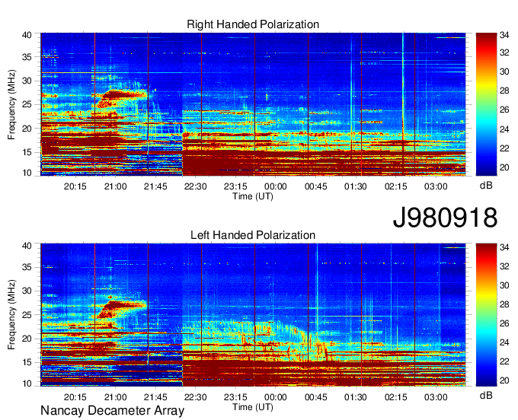The height and width of the screenshot is (420, 518).
Task: Click the 30 MHz tick on the lower frequency axis
Action: coord(27,291)
